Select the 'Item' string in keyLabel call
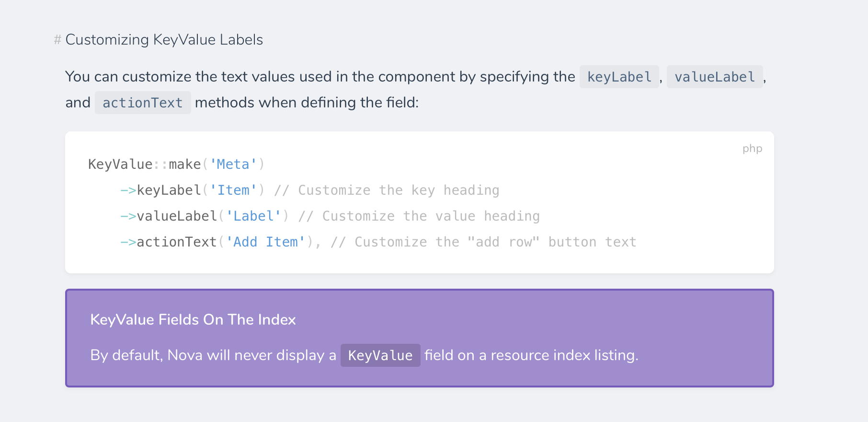868x422 pixels. point(233,190)
